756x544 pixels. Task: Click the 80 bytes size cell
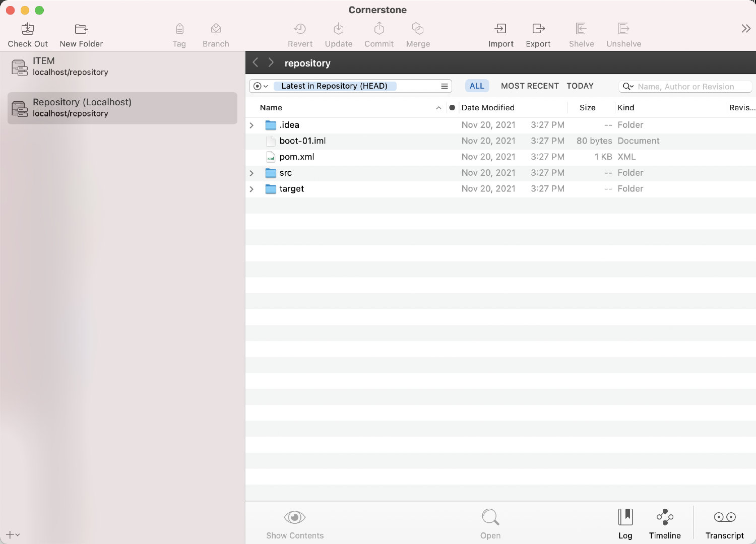[594, 141]
